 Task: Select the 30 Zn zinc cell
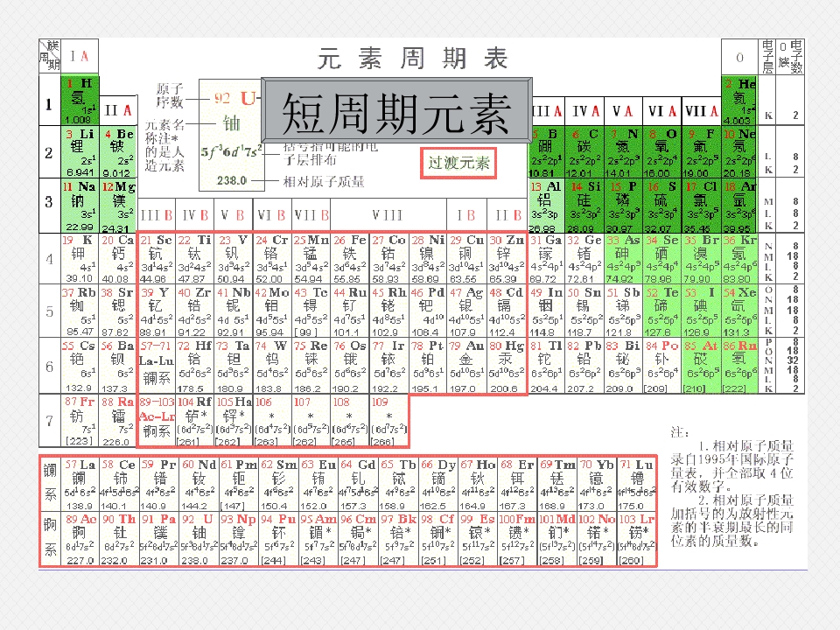pos(507,259)
